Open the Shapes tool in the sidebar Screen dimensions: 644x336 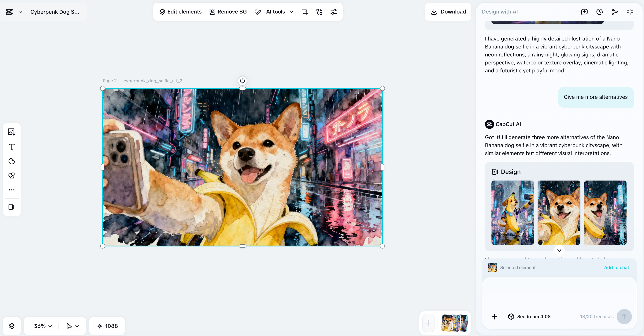[x=12, y=176]
